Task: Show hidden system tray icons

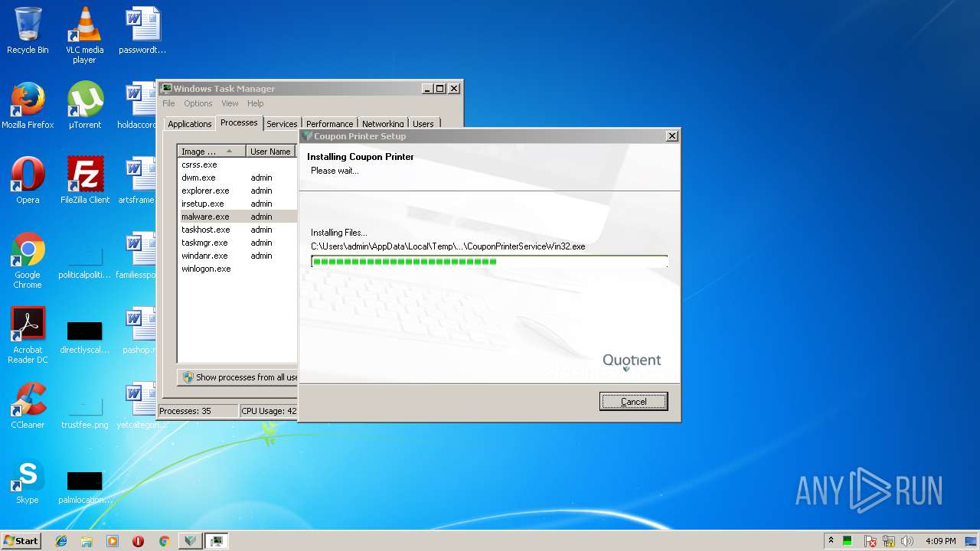Action: [x=831, y=541]
